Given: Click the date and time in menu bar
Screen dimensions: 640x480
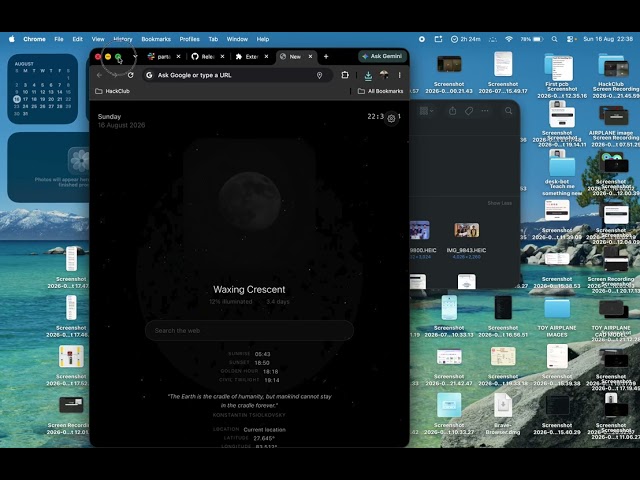Looking at the screenshot, I should click(608, 39).
